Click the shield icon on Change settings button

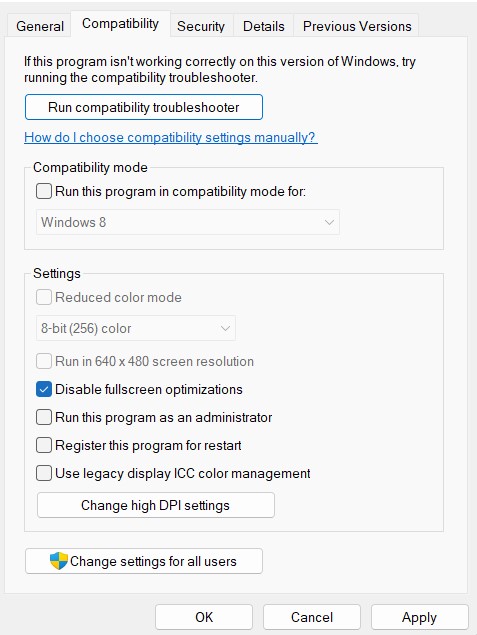click(59, 561)
